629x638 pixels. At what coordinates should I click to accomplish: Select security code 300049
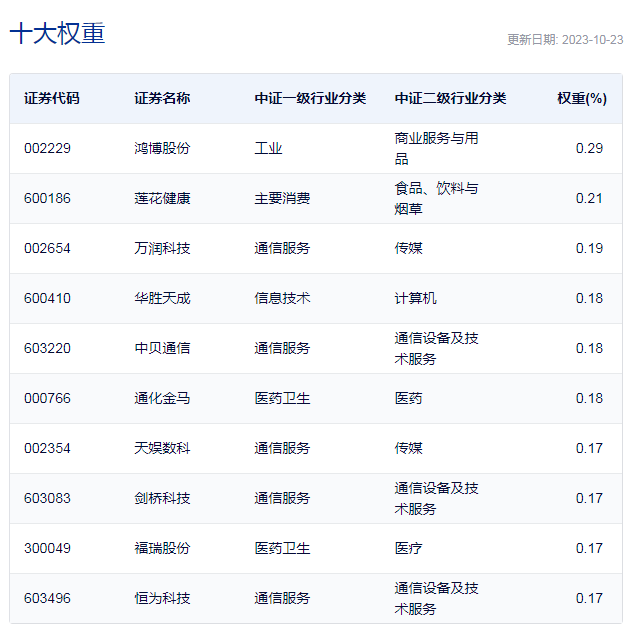coord(47,548)
